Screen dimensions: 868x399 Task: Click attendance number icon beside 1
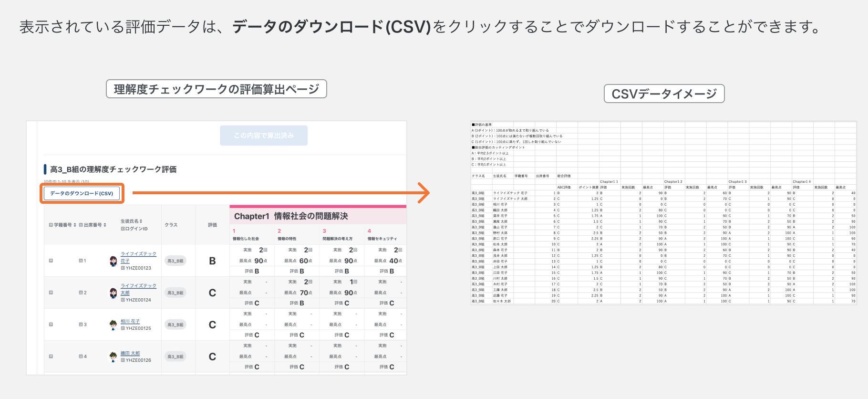(x=81, y=261)
